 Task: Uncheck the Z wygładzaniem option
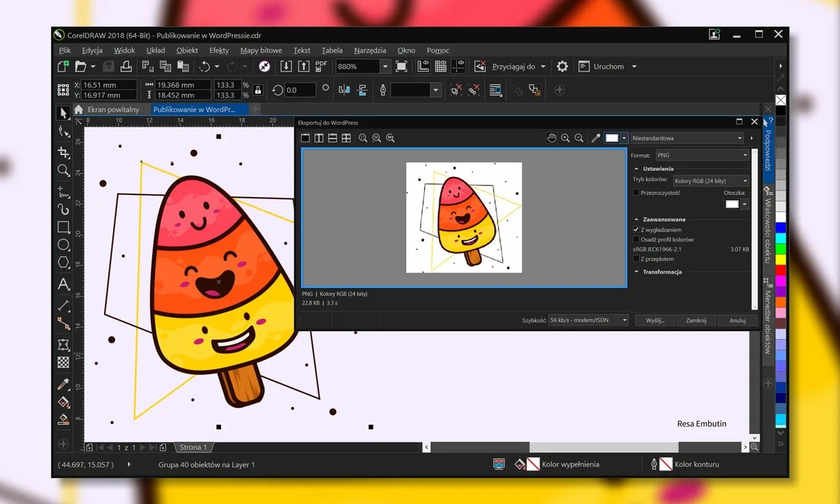coord(636,229)
